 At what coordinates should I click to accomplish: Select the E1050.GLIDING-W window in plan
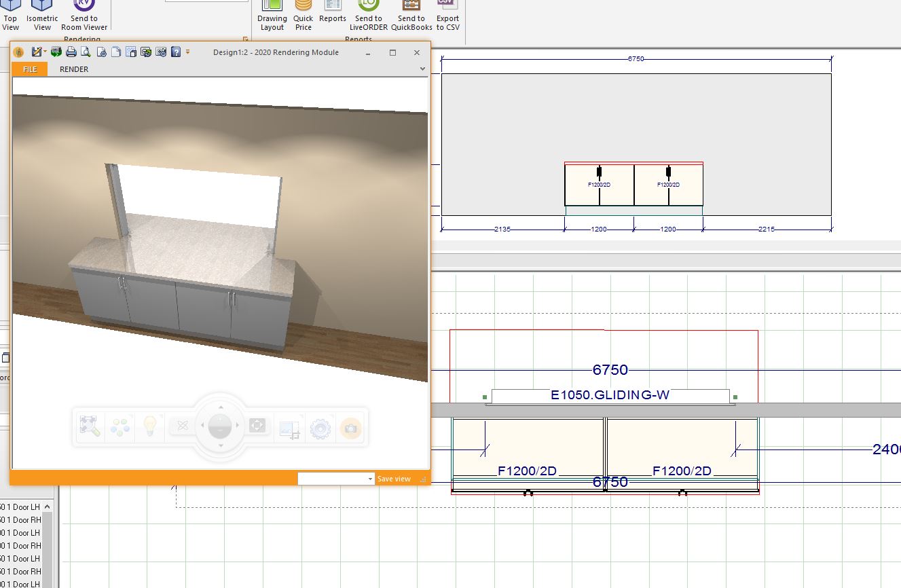point(610,395)
